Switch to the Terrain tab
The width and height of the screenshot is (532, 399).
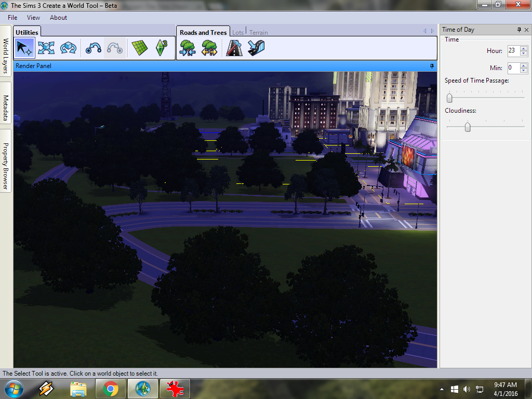(259, 33)
